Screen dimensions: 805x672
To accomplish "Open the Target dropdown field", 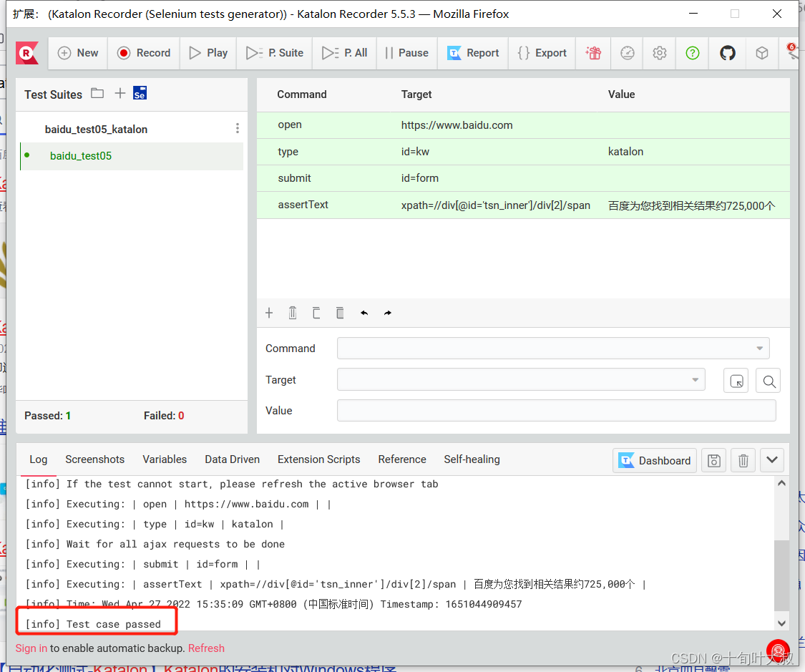I will pyautogui.click(x=521, y=380).
